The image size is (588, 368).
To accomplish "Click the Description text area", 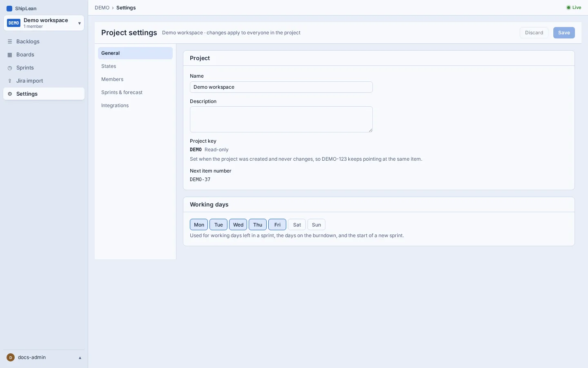I will 281,119.
